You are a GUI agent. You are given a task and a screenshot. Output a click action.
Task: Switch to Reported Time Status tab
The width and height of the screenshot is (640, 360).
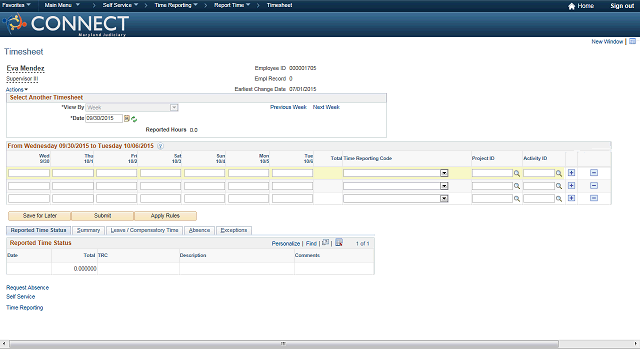[x=38, y=231]
